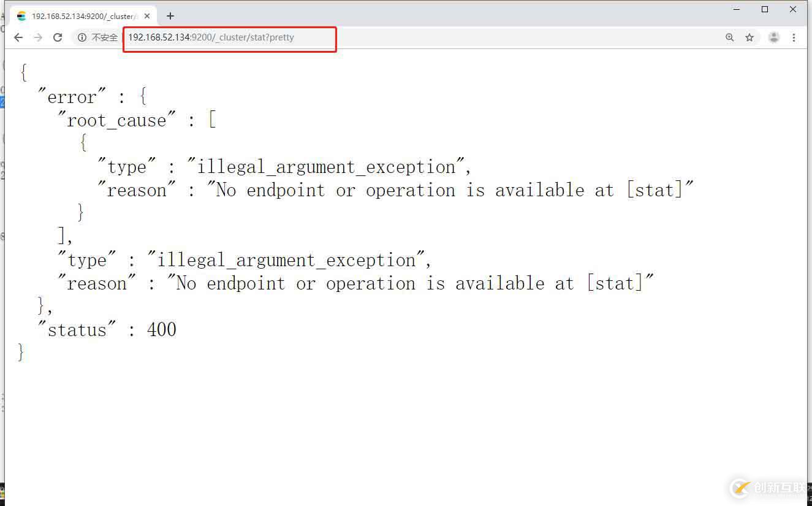812x506 pixels.
Task: Open the Chrome three-dot menu
Action: tap(794, 37)
